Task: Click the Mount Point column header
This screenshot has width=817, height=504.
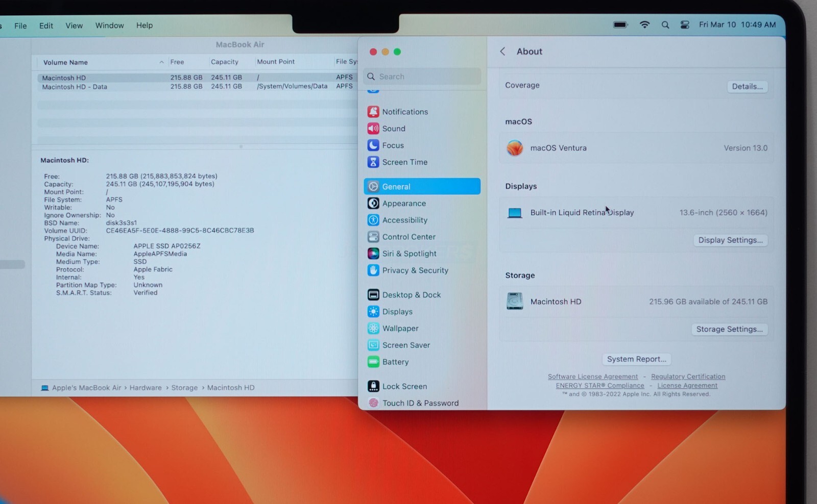Action: click(276, 62)
